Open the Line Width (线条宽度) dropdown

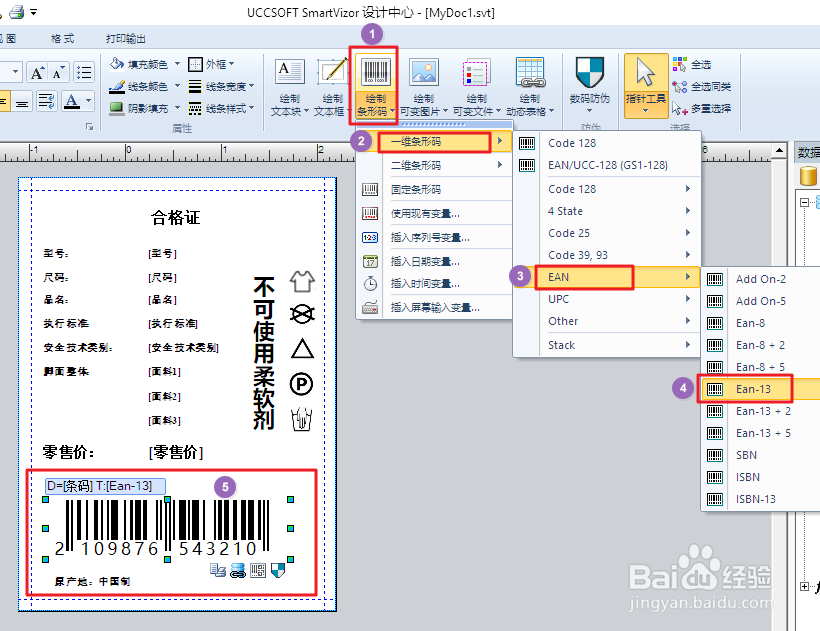pos(221,86)
